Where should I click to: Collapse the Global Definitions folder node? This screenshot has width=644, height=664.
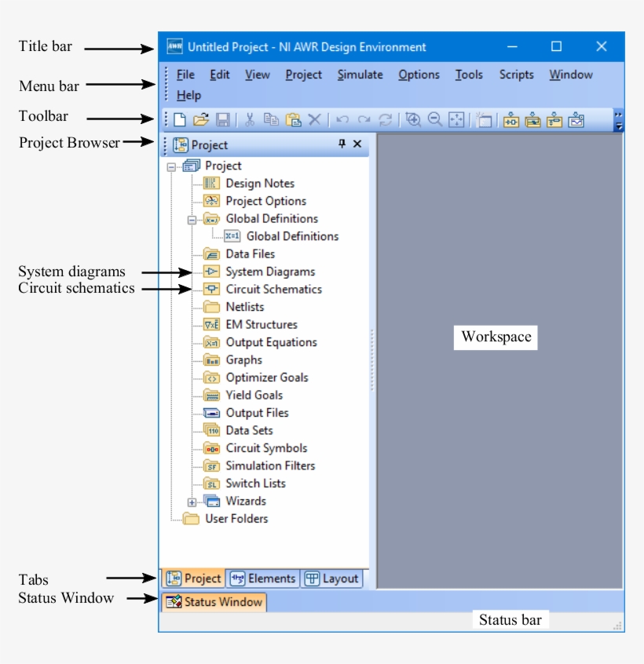point(192,220)
